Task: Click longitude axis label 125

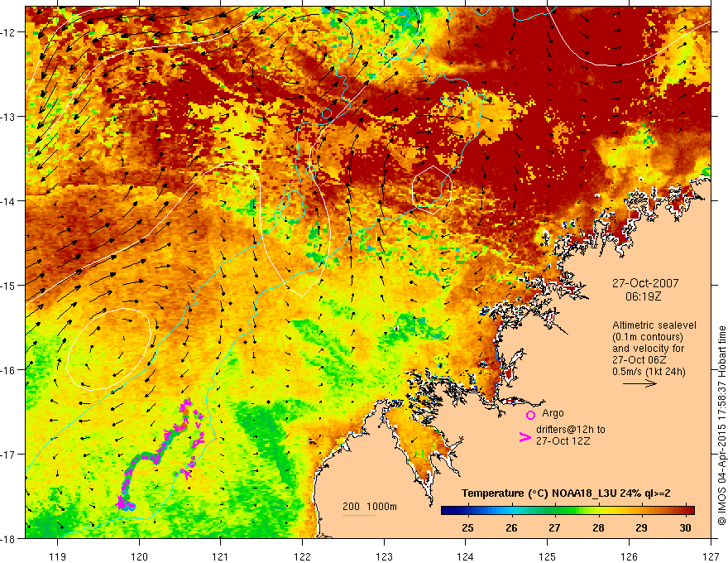Action: (548, 556)
